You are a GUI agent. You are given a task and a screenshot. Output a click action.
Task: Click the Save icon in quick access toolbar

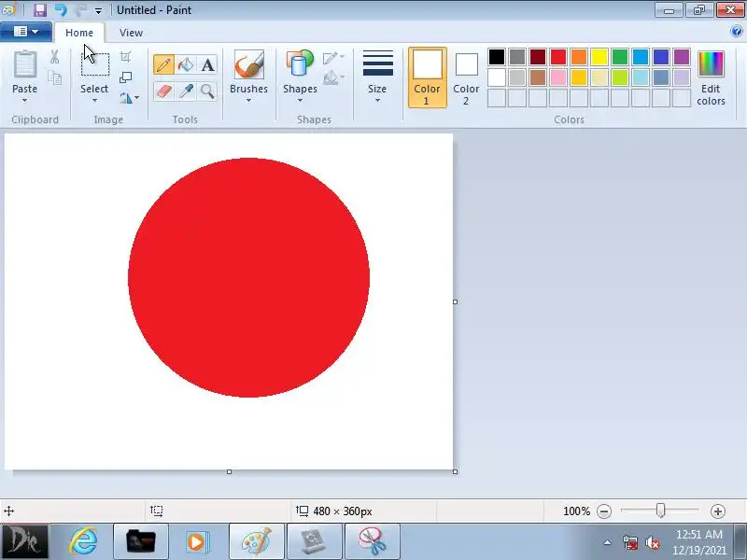click(x=40, y=9)
